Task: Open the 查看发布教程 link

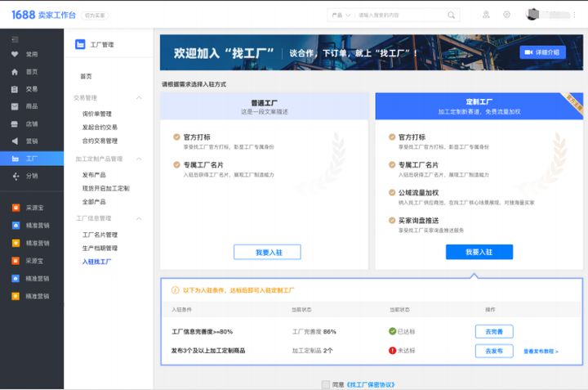Action: 541,352
